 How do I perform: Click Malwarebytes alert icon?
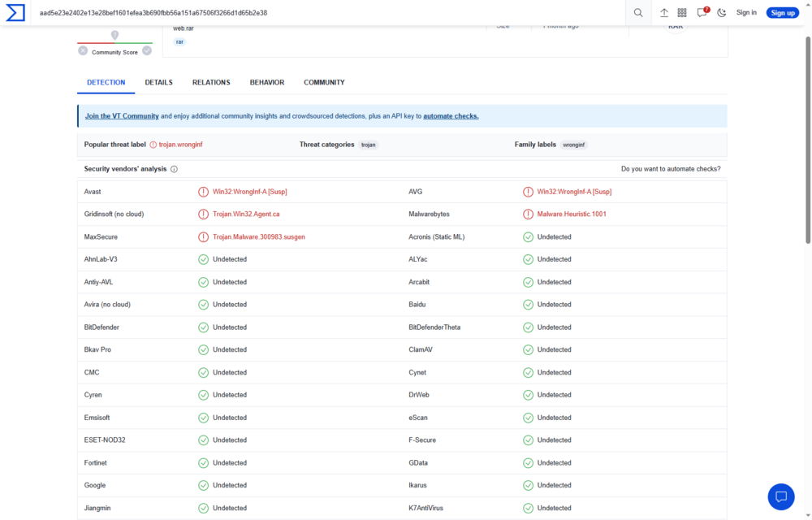(528, 214)
